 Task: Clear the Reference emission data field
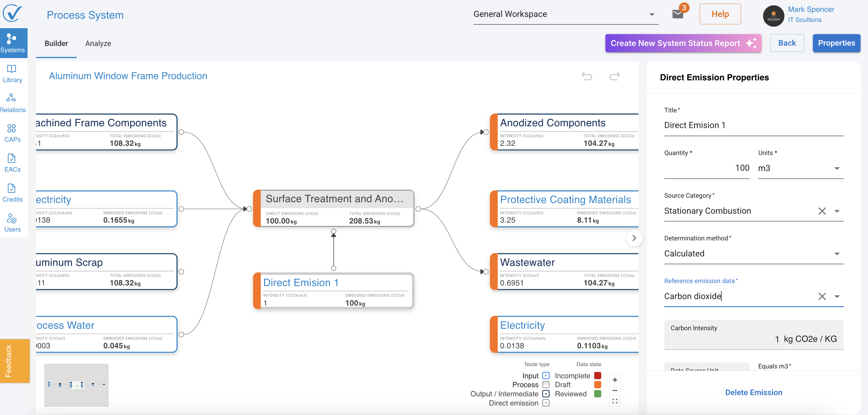point(822,296)
